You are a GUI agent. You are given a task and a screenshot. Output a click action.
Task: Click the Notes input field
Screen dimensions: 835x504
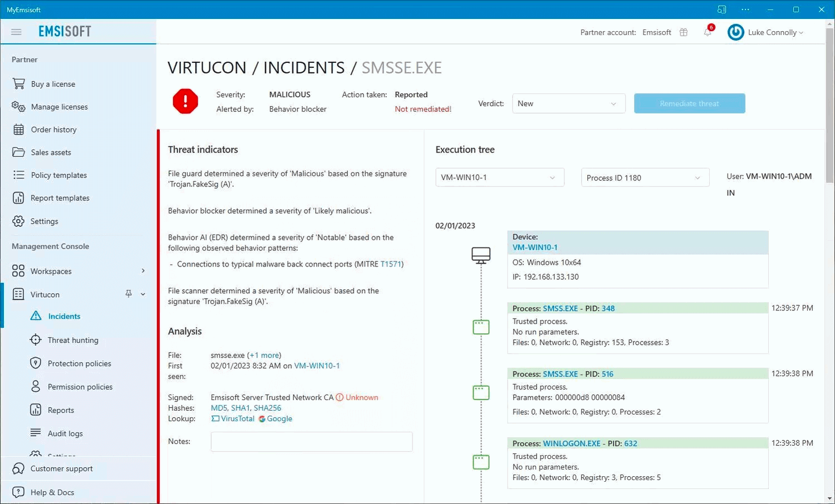[312, 442]
